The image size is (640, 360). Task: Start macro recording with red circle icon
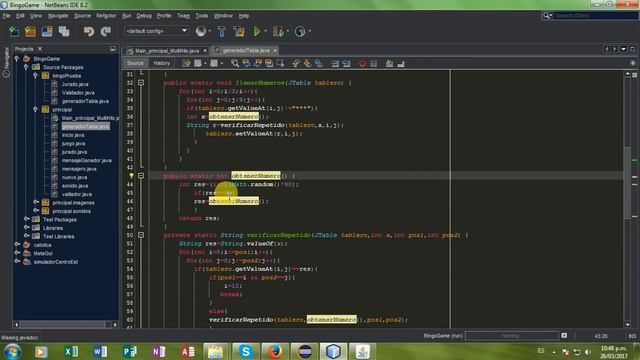point(362,63)
